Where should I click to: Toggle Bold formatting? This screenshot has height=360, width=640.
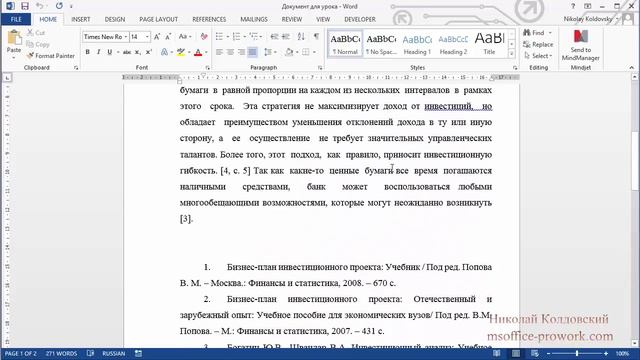(87, 52)
